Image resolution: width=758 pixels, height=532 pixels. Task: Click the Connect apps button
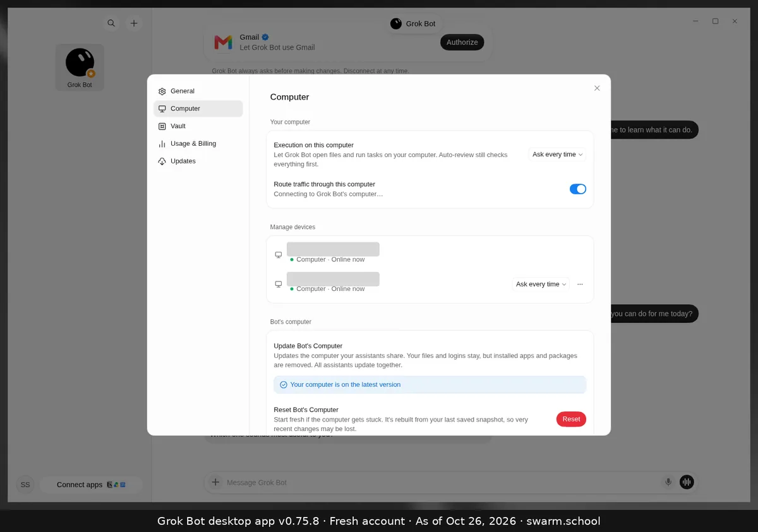[x=91, y=485]
